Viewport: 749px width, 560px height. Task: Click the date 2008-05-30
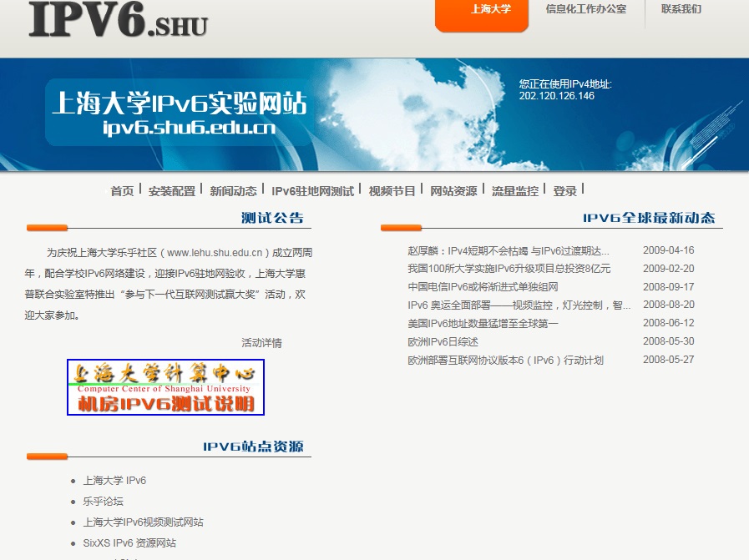[x=668, y=341]
